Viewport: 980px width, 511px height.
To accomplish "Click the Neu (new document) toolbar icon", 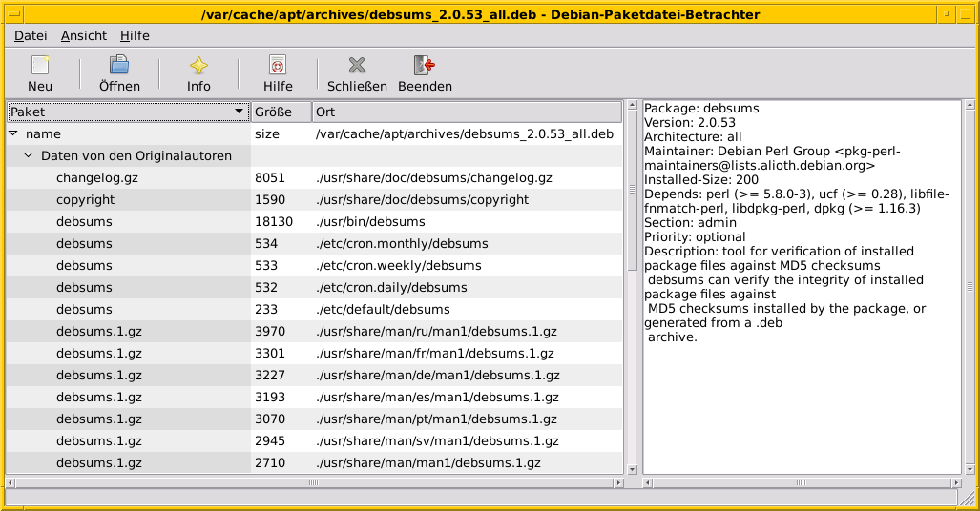I will (x=40, y=65).
